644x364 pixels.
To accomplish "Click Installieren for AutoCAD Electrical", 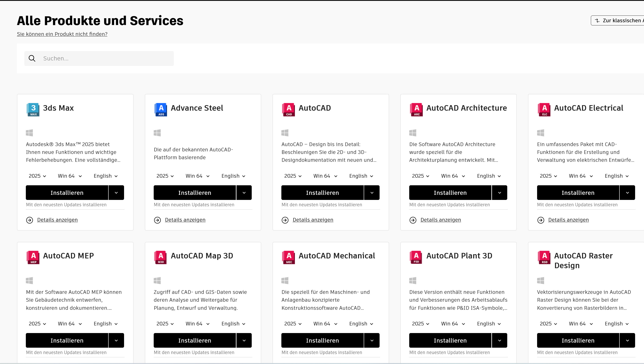I will pos(578,192).
